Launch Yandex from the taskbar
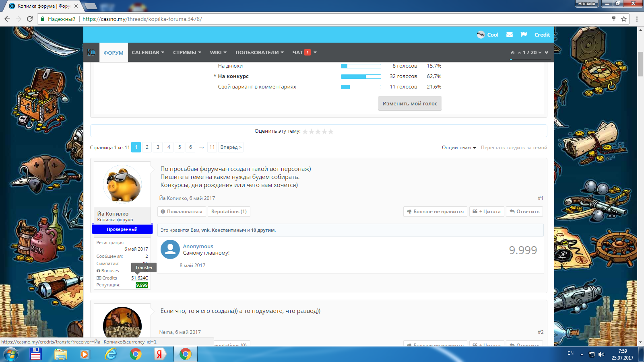Viewport: 644px width, 362px height. [160, 354]
